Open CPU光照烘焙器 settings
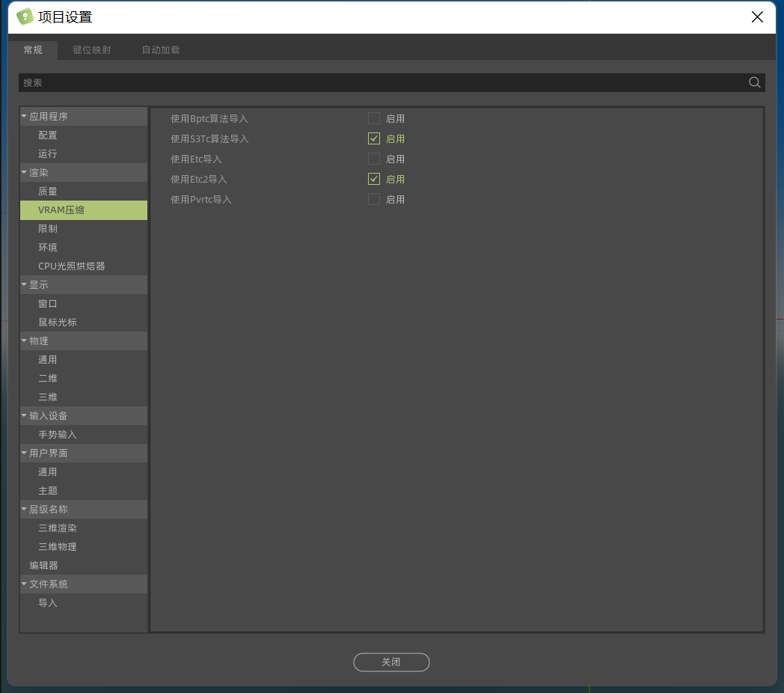 point(84,266)
